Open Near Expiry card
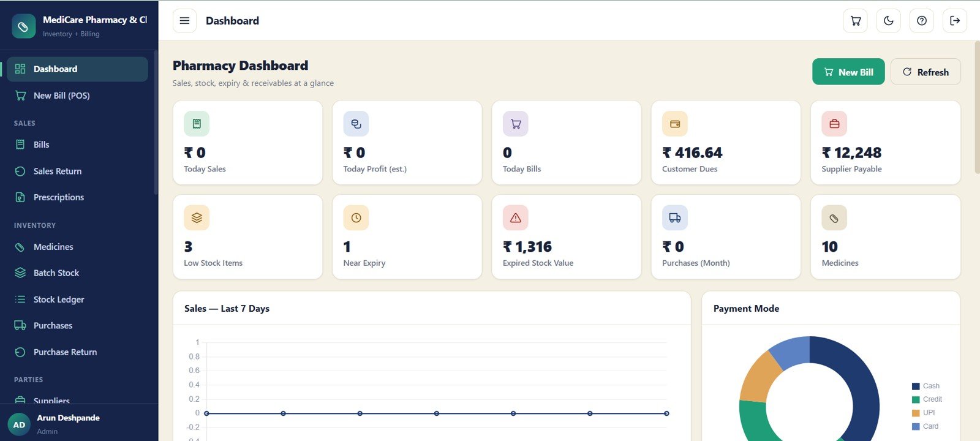Viewport: 980px width, 441px height. (407, 237)
